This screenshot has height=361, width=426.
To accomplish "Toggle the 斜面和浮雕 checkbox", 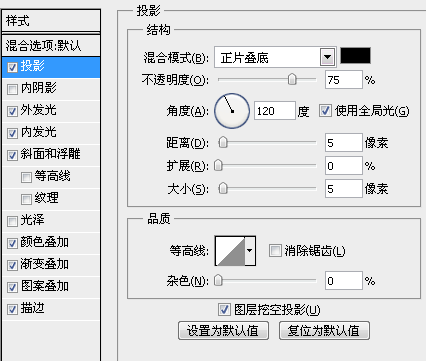I will click(x=12, y=155).
